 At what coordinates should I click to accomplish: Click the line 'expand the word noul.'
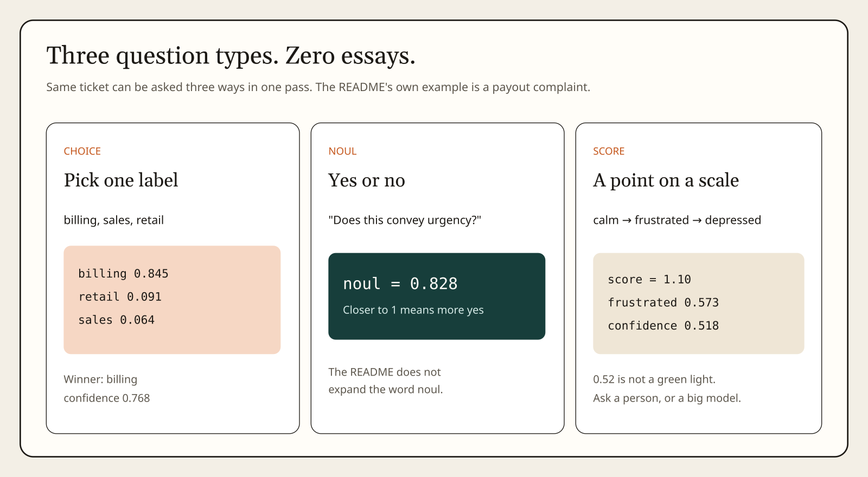pos(386,389)
